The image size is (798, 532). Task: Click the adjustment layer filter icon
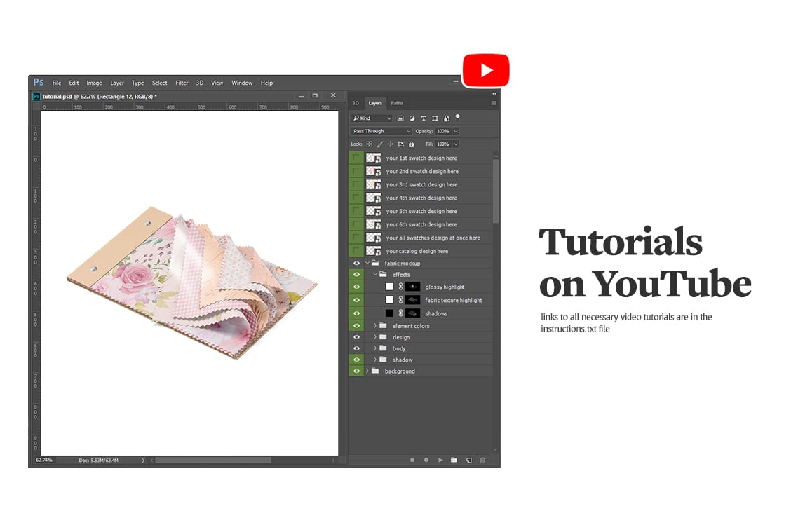[412, 118]
